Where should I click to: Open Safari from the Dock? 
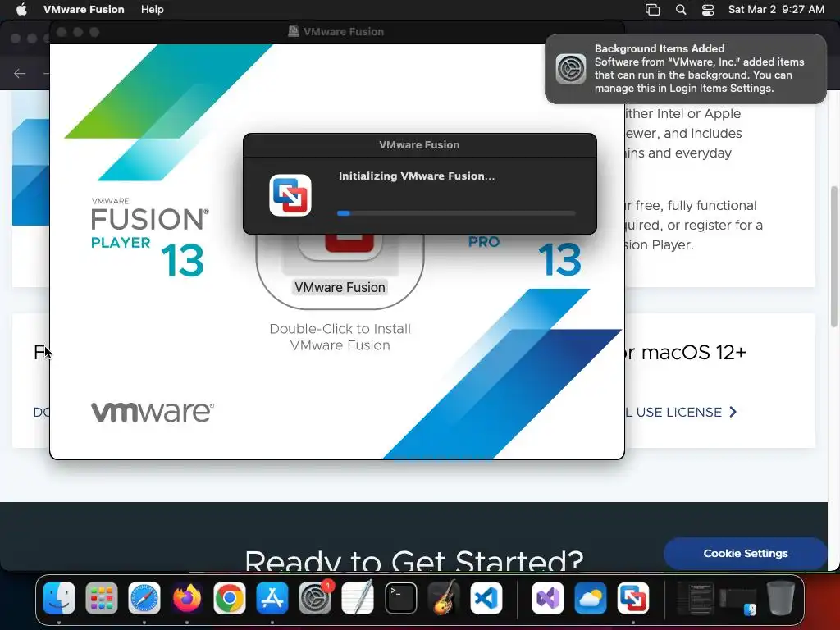[x=144, y=598]
